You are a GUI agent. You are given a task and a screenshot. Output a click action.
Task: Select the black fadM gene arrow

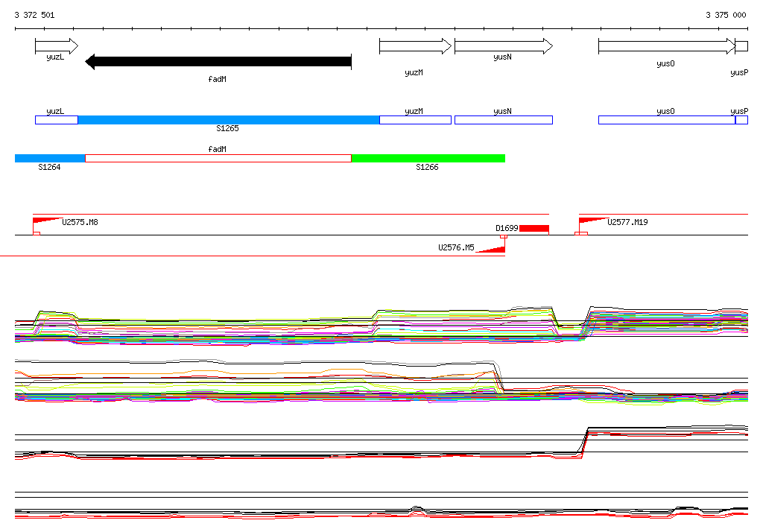(218, 62)
